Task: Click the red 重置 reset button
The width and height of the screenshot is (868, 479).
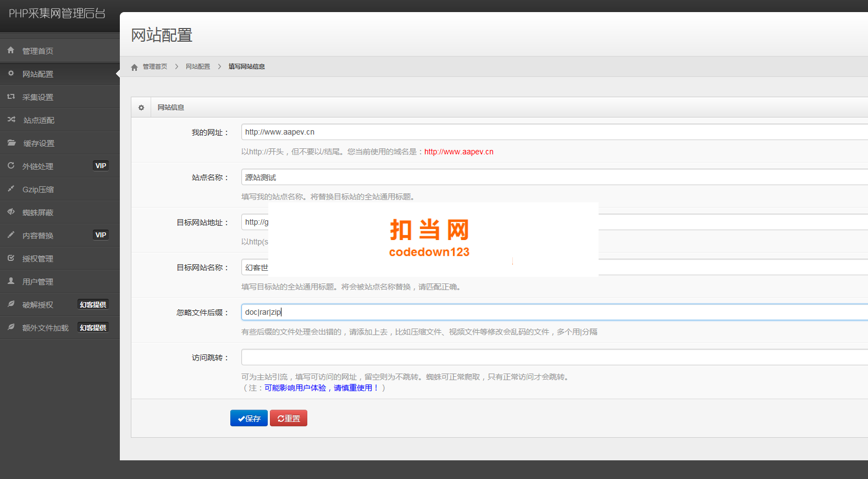Action: point(289,418)
